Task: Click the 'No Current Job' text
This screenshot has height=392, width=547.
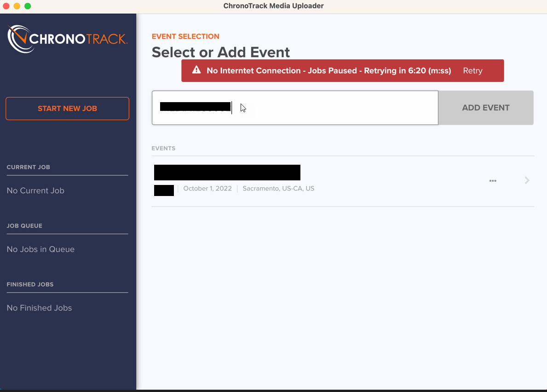Action: [x=35, y=190]
